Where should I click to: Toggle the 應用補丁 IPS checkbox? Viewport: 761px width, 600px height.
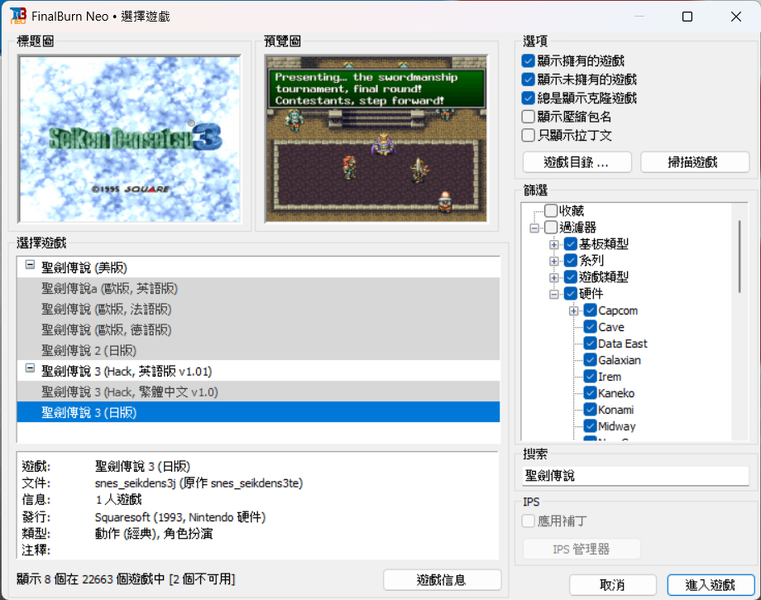528,521
